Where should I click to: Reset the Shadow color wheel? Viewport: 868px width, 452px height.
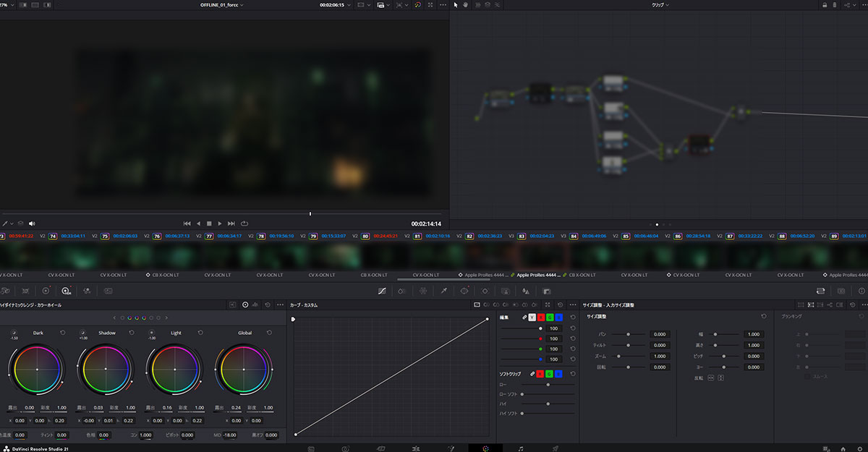pos(131,333)
